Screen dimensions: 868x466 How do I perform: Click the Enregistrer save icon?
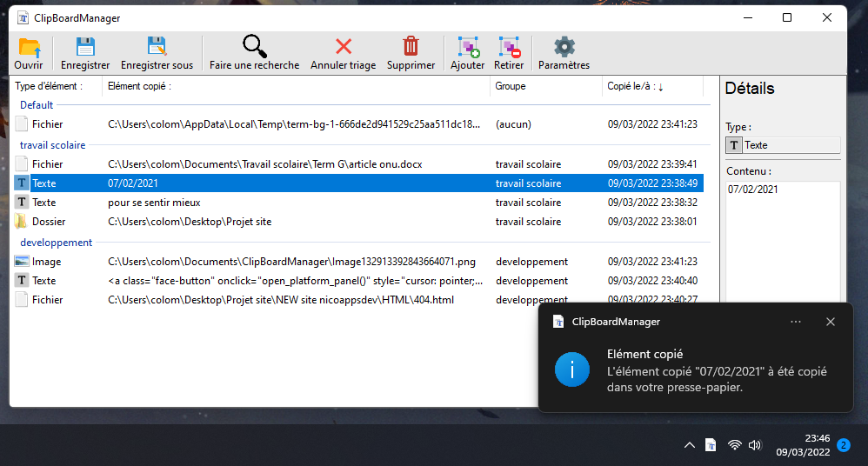(x=85, y=48)
